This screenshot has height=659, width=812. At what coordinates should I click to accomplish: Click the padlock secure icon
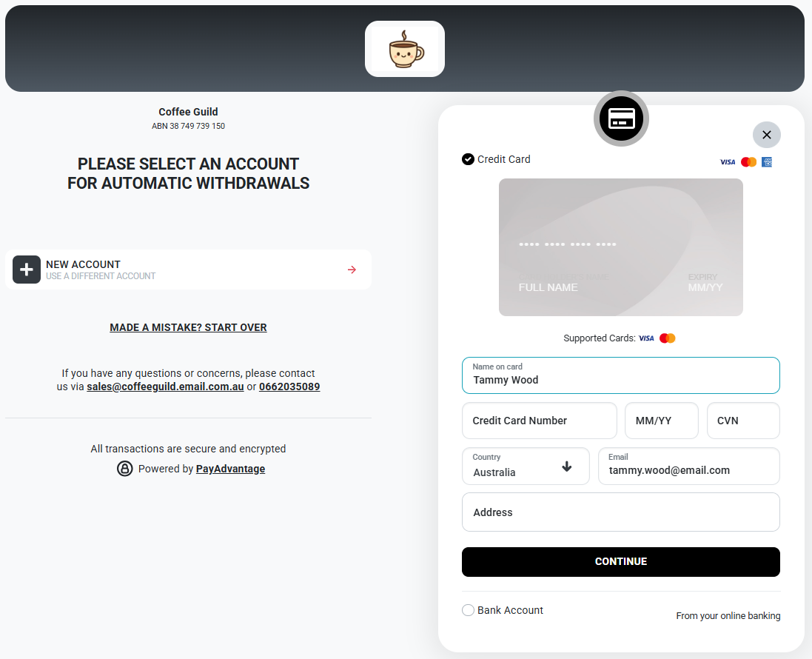125,469
